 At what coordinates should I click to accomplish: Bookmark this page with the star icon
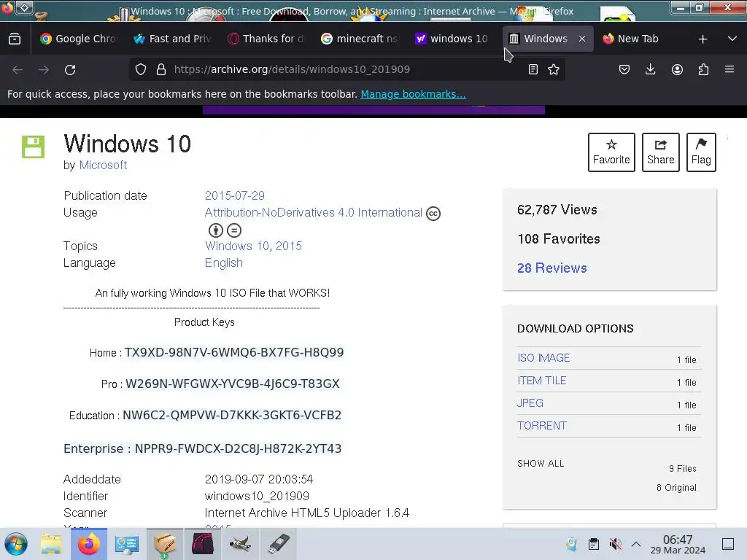pyautogui.click(x=554, y=69)
